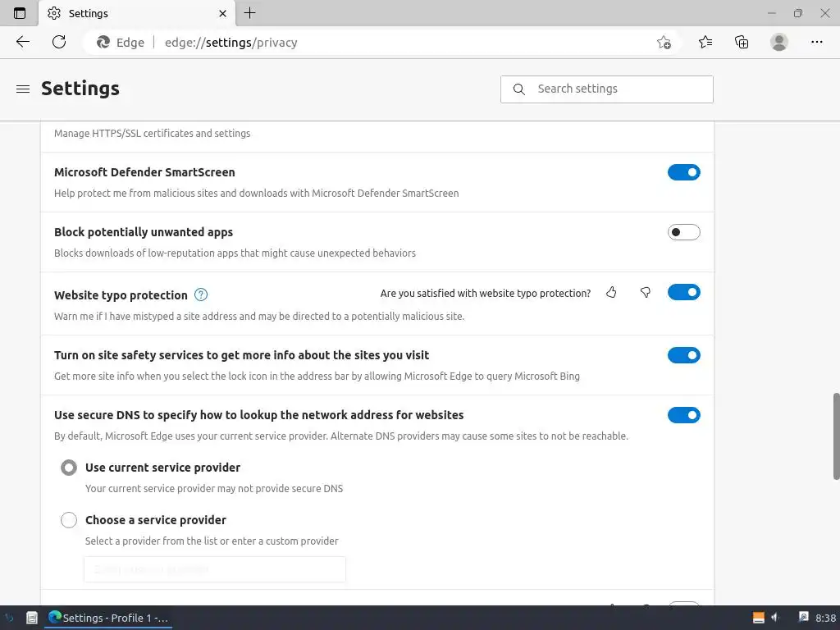
Task: Open the tab actions menu icon
Action: click(x=20, y=13)
